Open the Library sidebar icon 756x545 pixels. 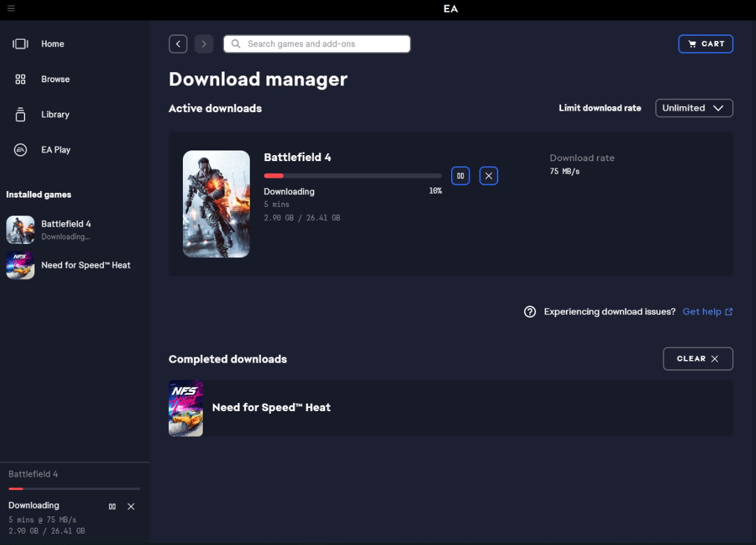click(x=21, y=114)
